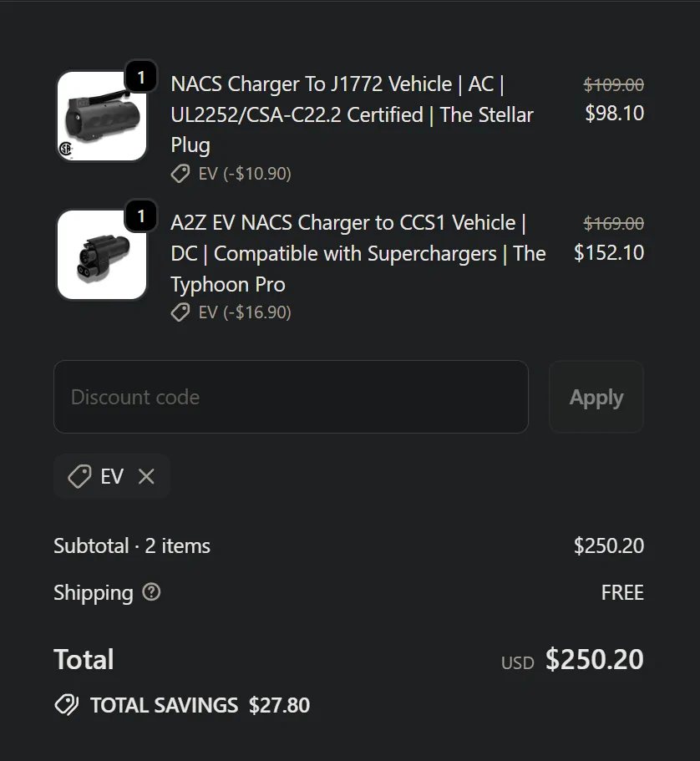
Task: Click the Typhoon Pro product thumbnail
Action: (101, 255)
